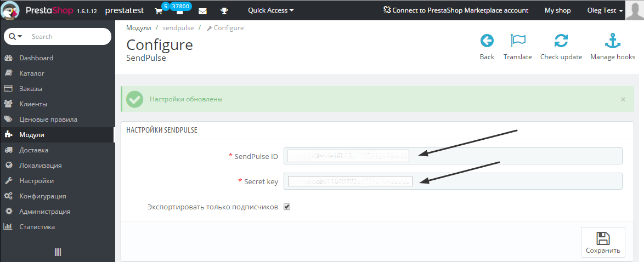Click Ценовые правила tag icon

point(8,119)
